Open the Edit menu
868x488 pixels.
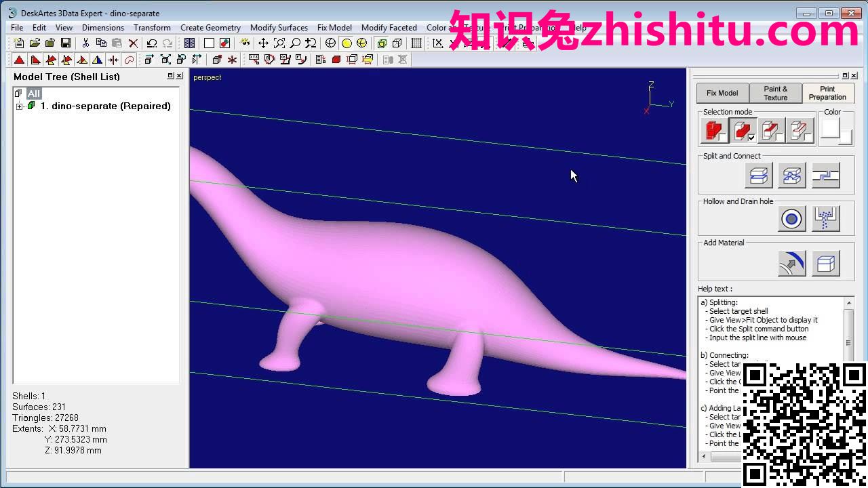click(39, 28)
